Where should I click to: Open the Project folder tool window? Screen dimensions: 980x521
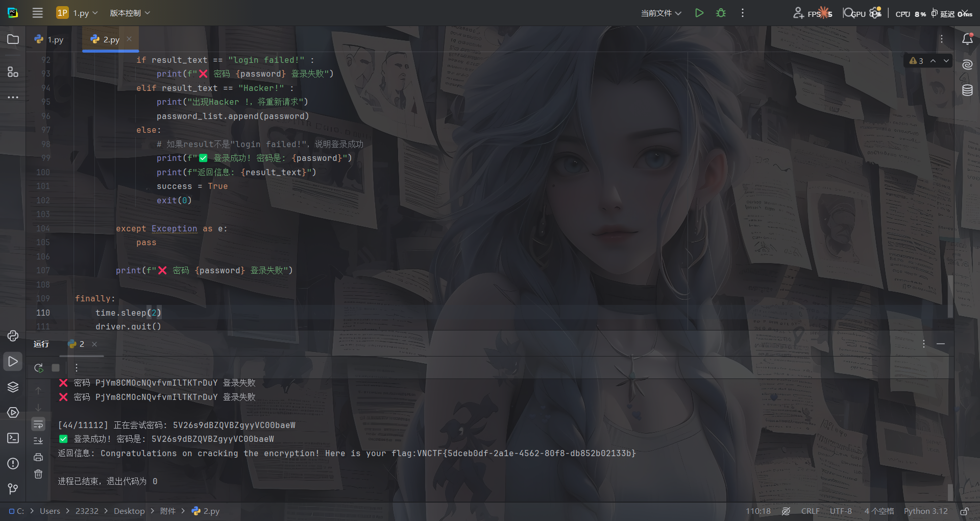13,39
